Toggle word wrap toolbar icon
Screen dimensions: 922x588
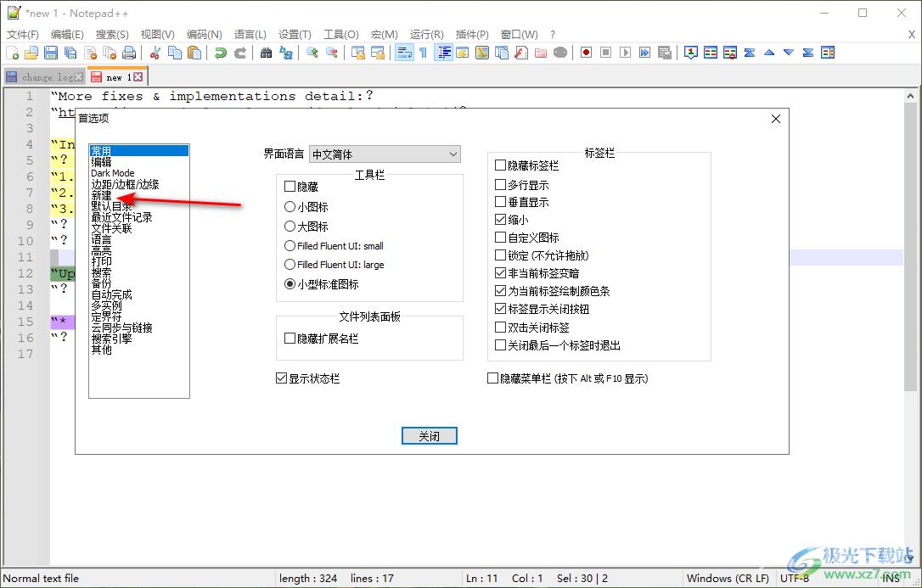tap(404, 53)
